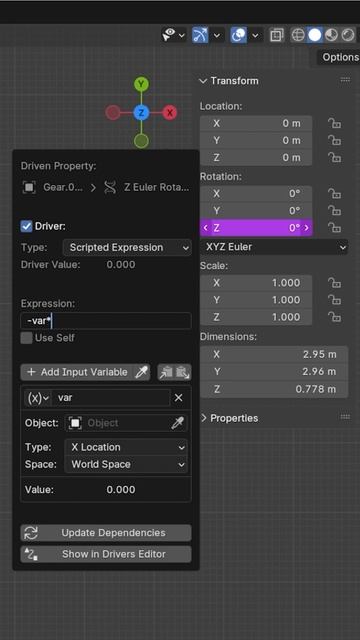Click the highlighted Z rotation field
The height and width of the screenshot is (640, 360).
click(256, 228)
